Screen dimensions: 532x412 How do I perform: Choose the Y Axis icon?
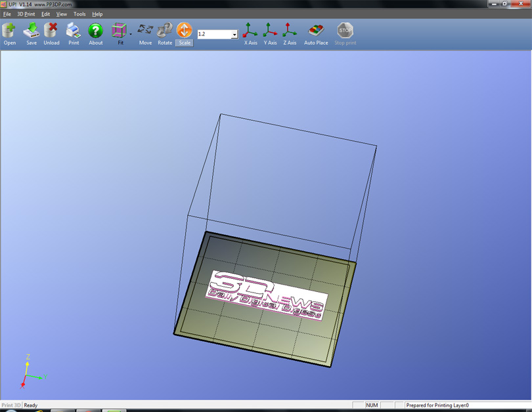click(x=270, y=33)
